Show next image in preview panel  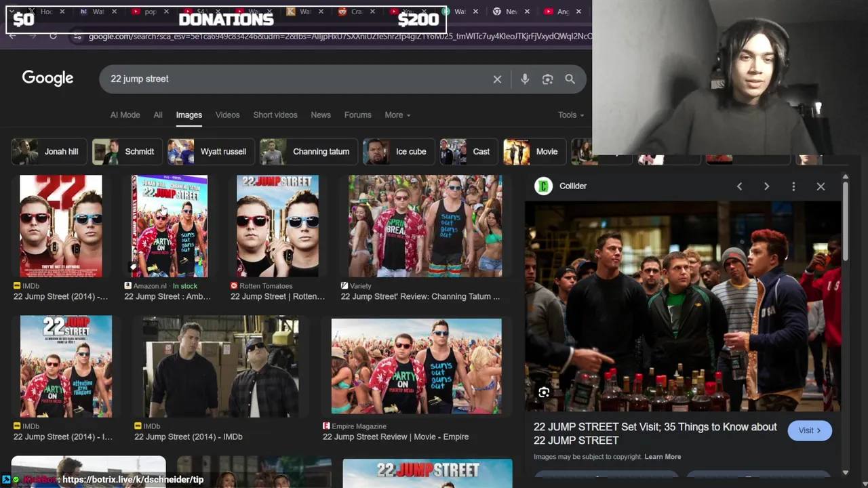(x=766, y=186)
